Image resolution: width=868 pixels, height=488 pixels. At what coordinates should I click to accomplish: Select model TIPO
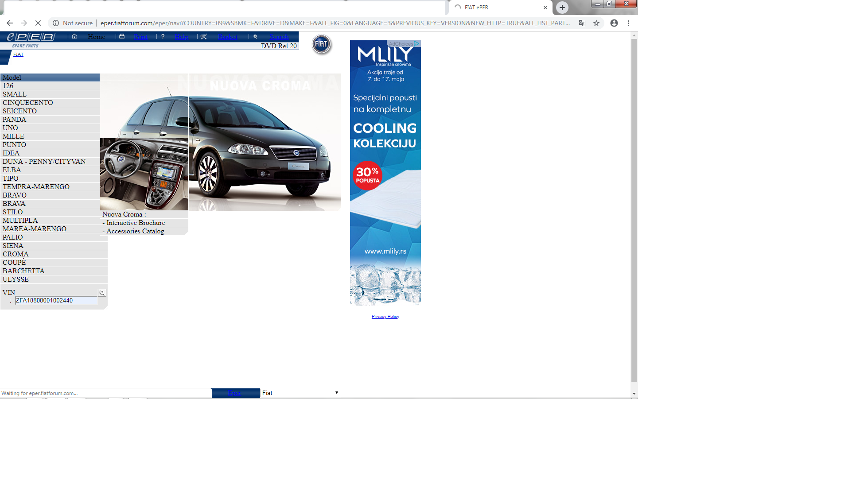(x=50, y=178)
